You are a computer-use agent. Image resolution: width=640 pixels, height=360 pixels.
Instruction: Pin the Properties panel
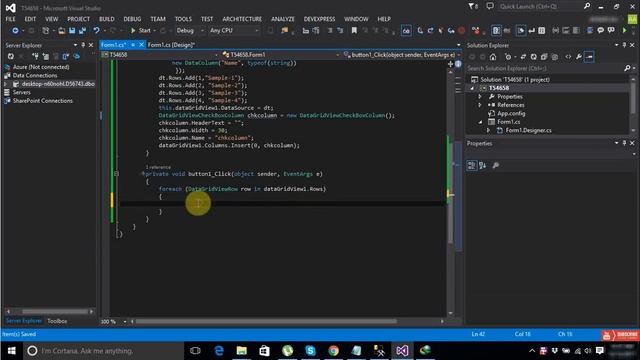[x=624, y=143]
